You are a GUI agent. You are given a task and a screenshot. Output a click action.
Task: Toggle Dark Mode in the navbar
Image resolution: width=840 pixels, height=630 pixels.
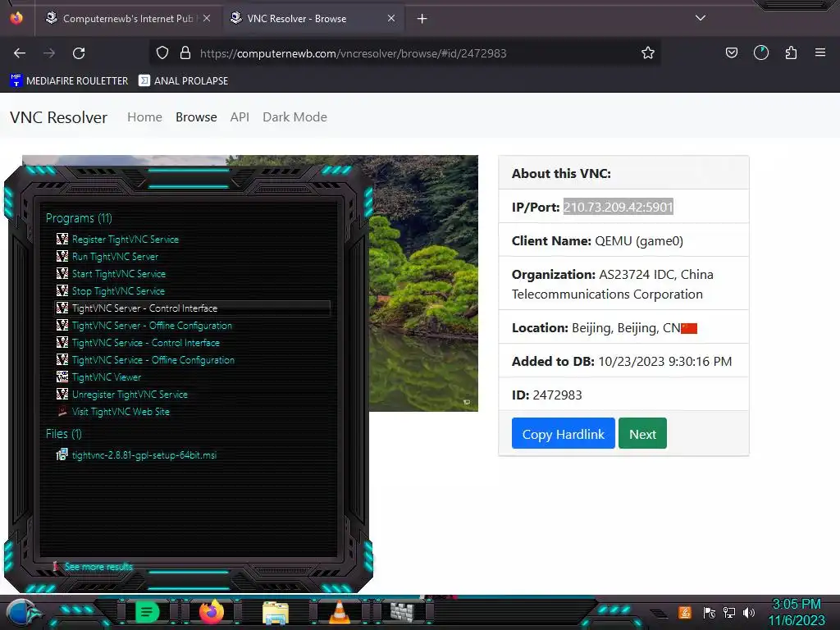coord(294,117)
